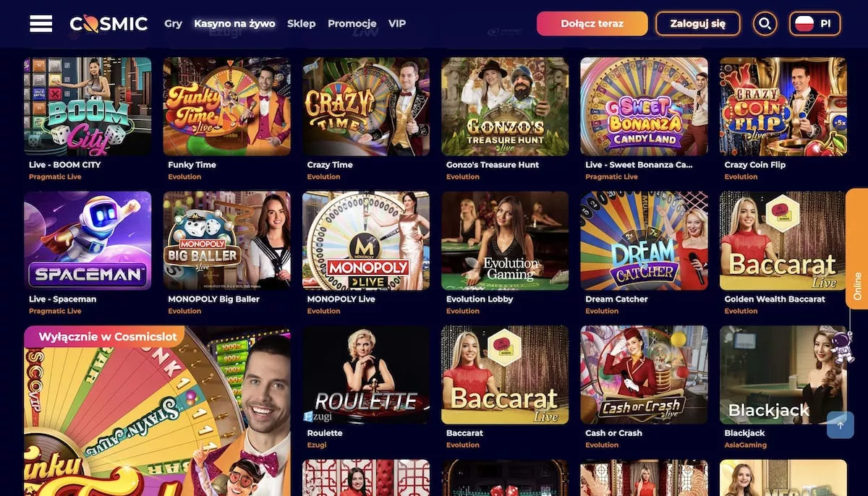This screenshot has width=868, height=496.
Task: Select Kasyno na żywo tab
Action: click(x=234, y=23)
